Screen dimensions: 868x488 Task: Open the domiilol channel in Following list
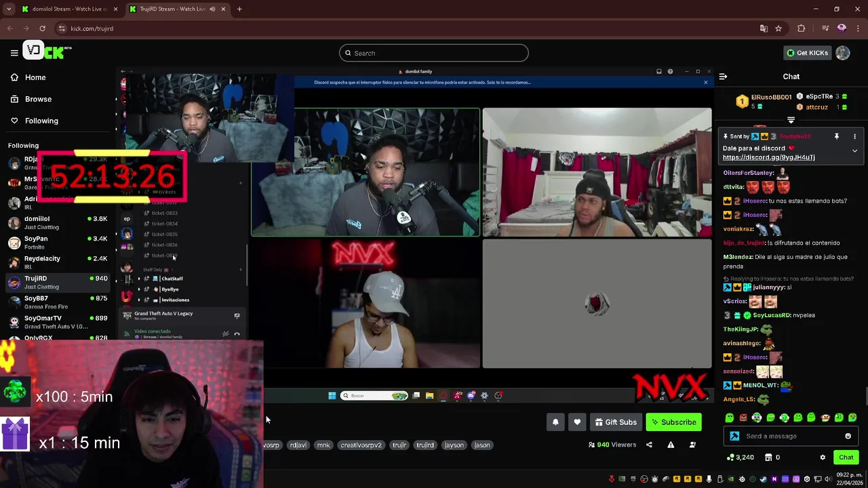[x=58, y=222]
